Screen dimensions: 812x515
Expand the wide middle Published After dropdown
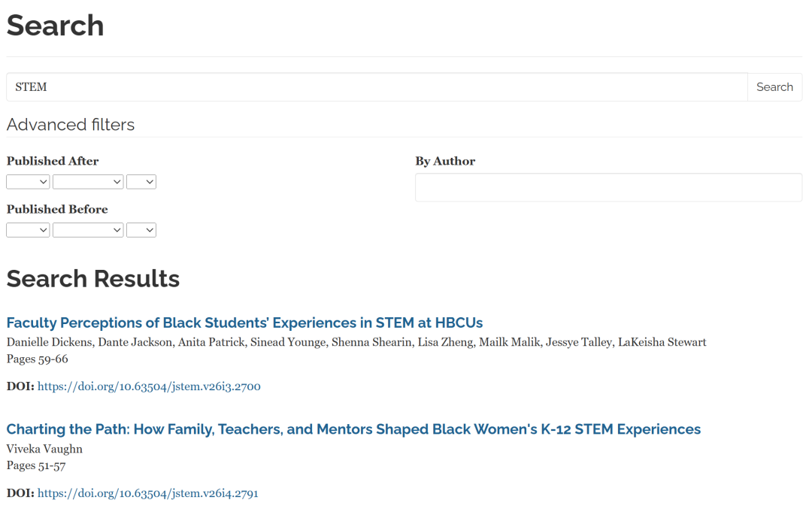(x=88, y=182)
